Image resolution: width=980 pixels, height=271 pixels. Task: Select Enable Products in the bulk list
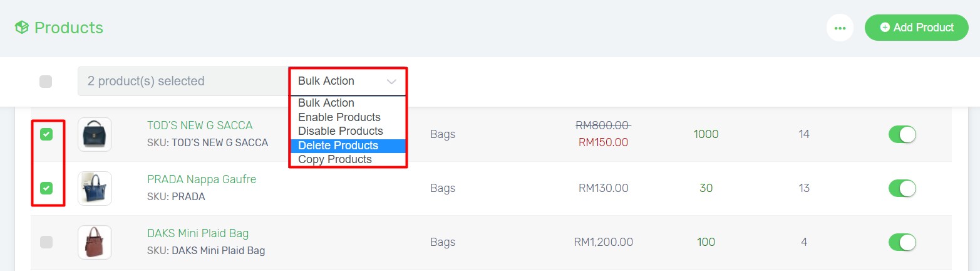pyautogui.click(x=348, y=117)
